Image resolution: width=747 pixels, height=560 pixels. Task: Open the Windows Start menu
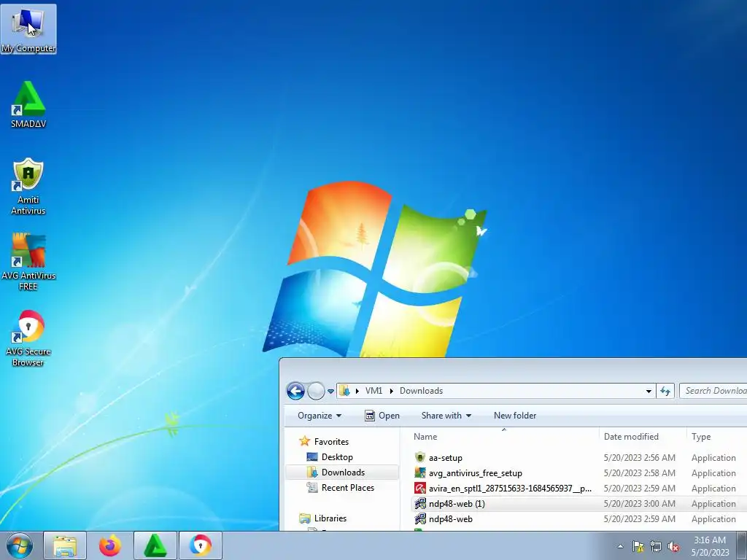pyautogui.click(x=20, y=545)
